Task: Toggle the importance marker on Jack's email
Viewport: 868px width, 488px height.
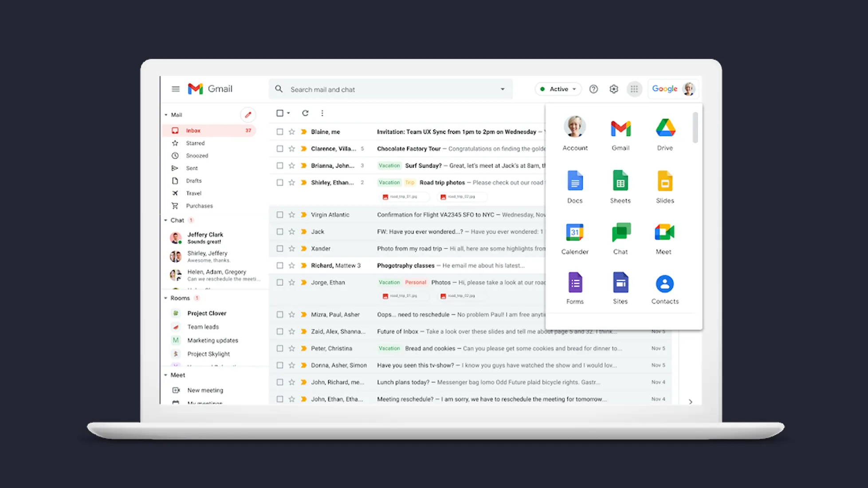Action: coord(304,231)
